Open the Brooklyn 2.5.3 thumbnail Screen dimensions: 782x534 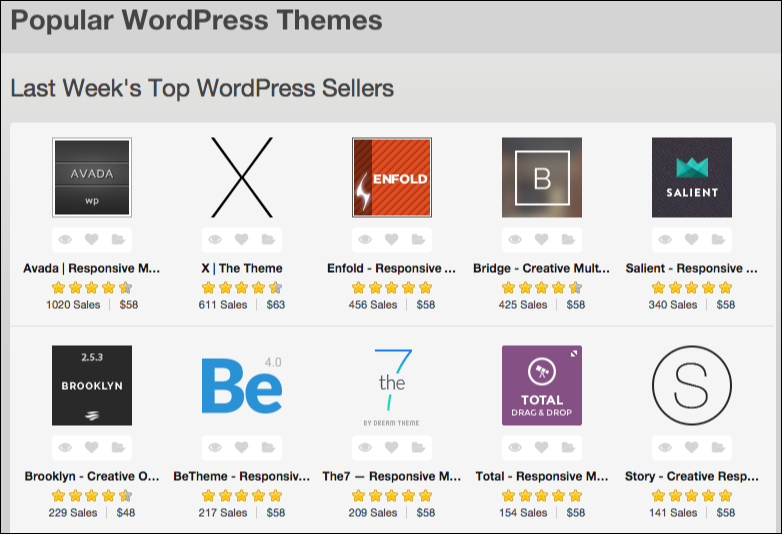coord(92,385)
